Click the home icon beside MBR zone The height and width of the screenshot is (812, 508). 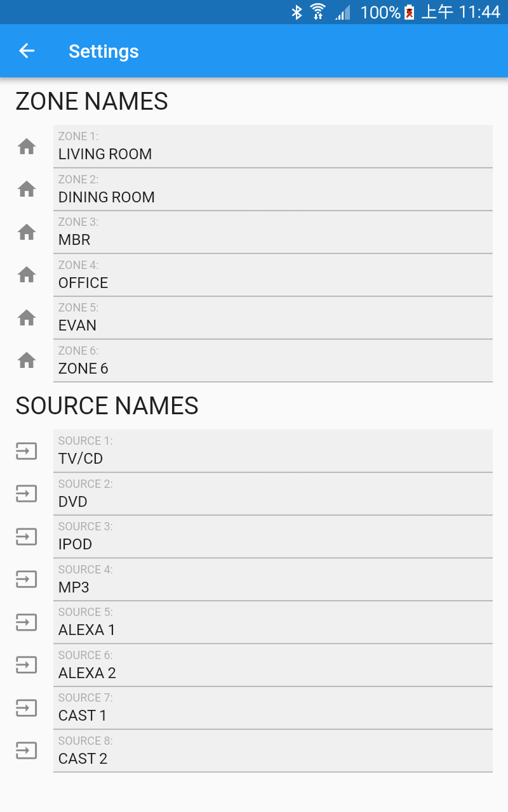[x=27, y=232]
